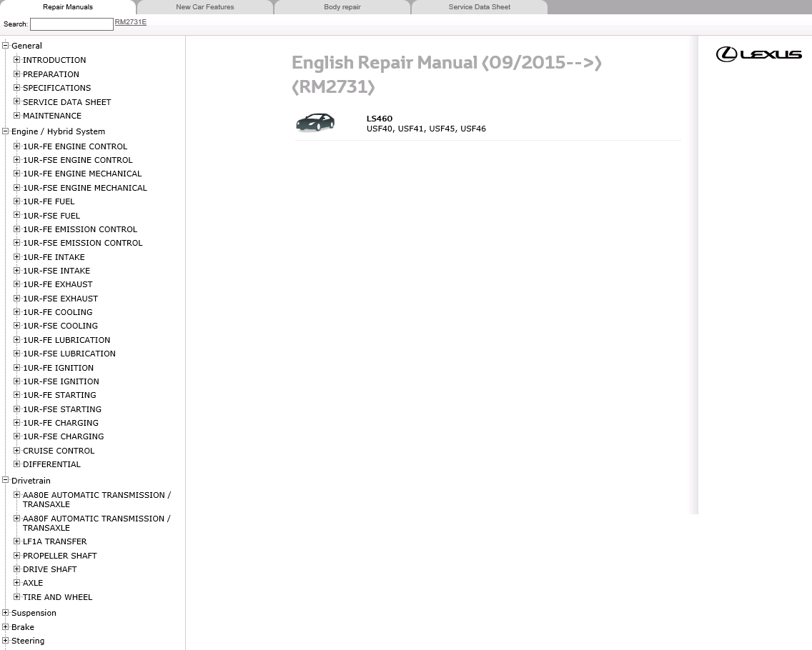Image resolution: width=812 pixels, height=650 pixels.
Task: Expand the PROPELLER SHAFT node
Action: pos(17,555)
